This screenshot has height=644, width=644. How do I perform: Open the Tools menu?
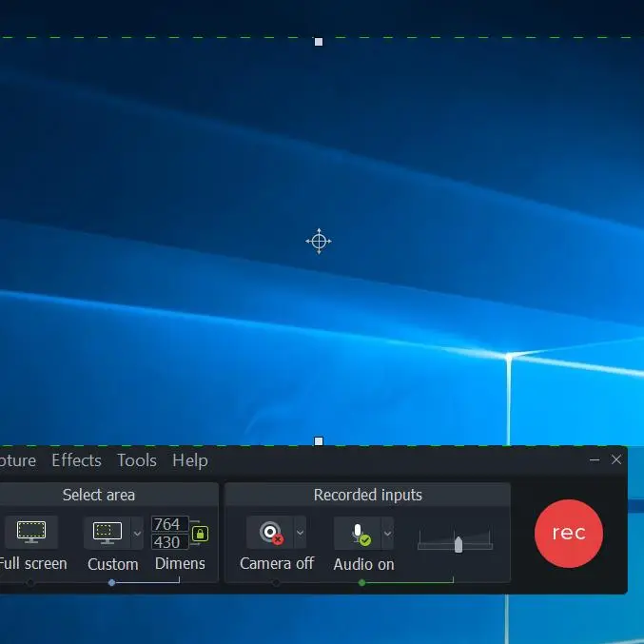[x=137, y=460]
